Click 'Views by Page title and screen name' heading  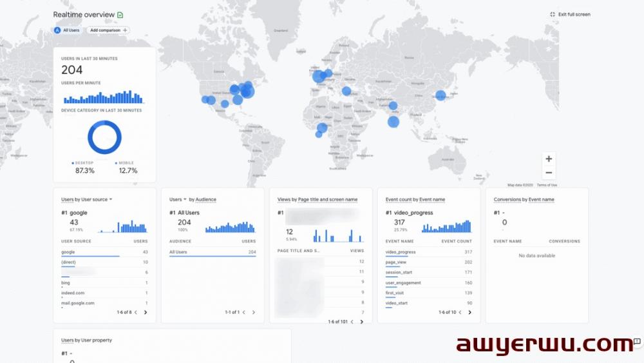tap(317, 199)
